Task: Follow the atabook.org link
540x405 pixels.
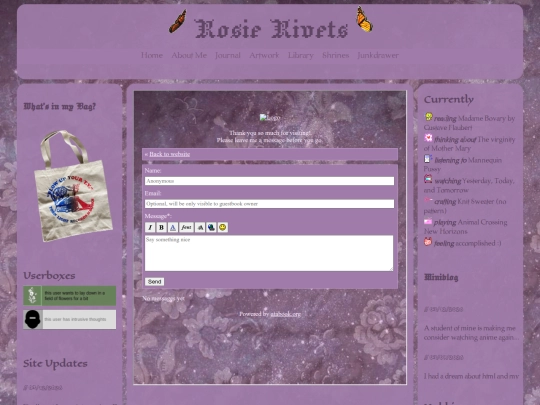Action: [285, 314]
